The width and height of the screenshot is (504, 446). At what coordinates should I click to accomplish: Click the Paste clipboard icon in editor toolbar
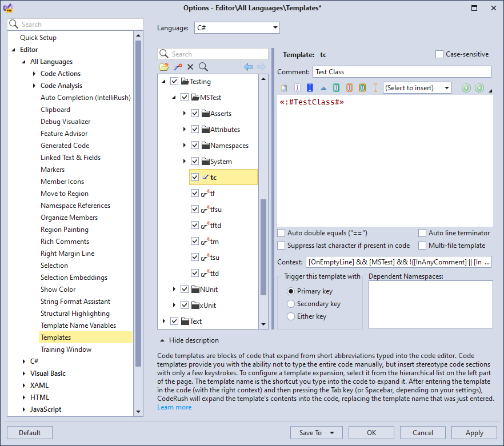[x=284, y=88]
